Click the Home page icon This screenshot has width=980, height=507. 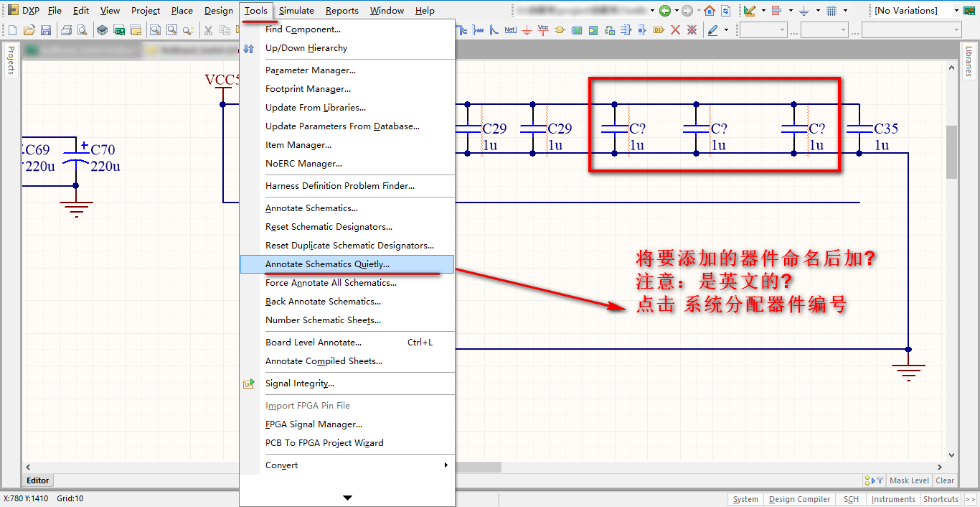pyautogui.click(x=710, y=11)
